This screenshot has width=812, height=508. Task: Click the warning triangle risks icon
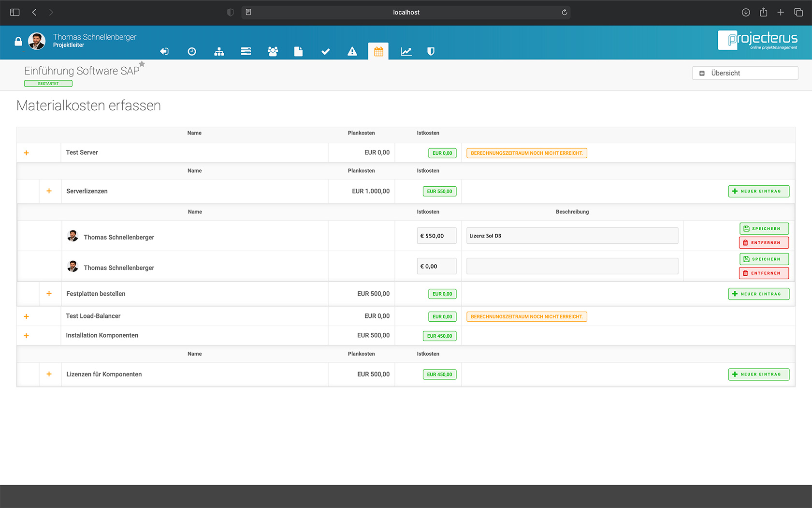click(352, 51)
